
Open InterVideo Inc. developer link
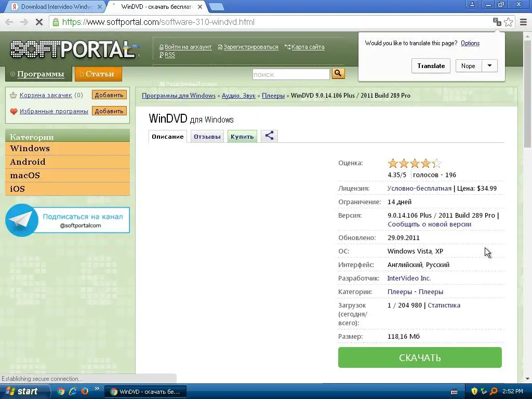(x=409, y=278)
